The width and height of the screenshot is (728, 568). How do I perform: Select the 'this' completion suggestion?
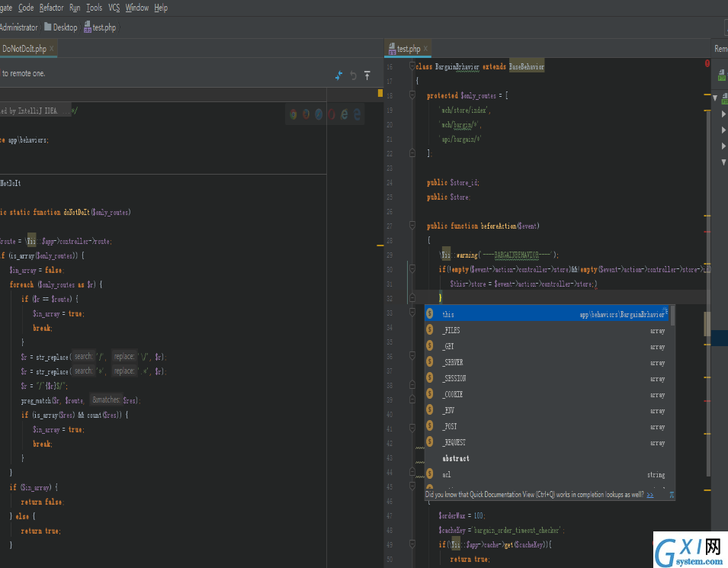(548, 314)
